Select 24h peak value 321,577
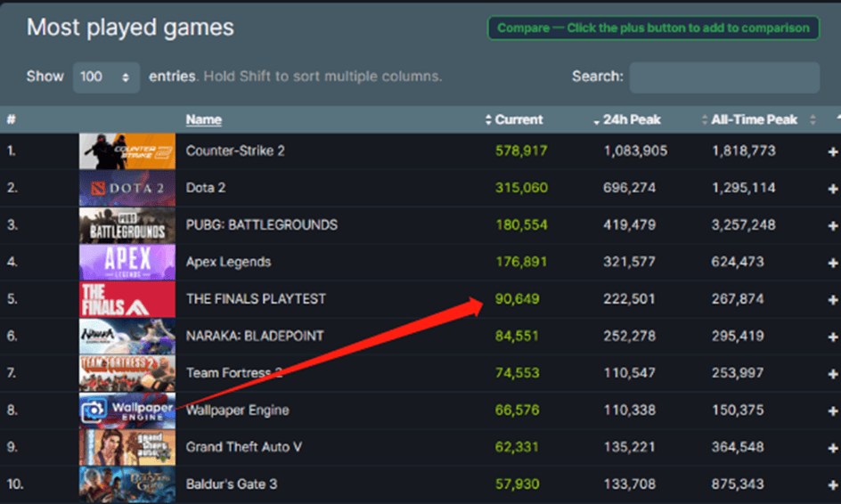 click(x=629, y=262)
